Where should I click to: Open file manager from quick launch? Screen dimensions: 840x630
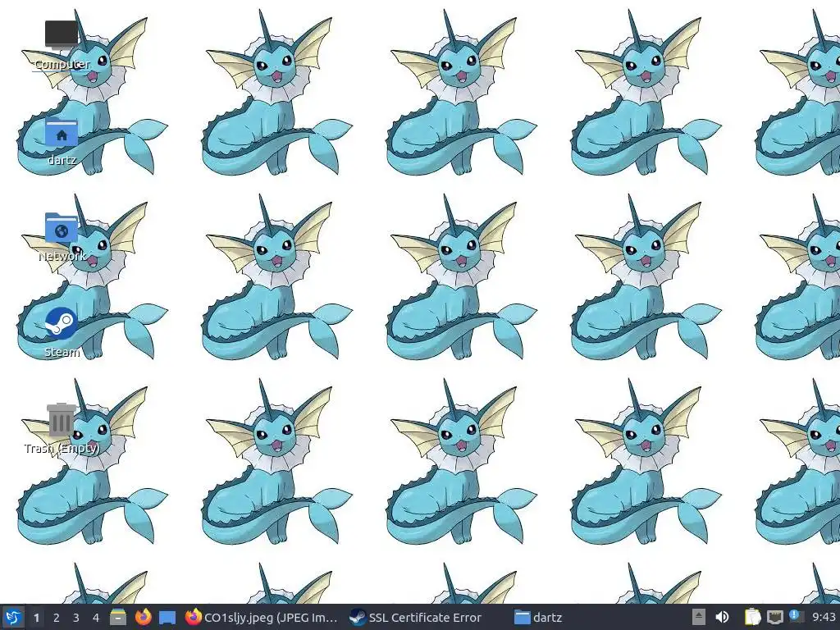[118, 617]
